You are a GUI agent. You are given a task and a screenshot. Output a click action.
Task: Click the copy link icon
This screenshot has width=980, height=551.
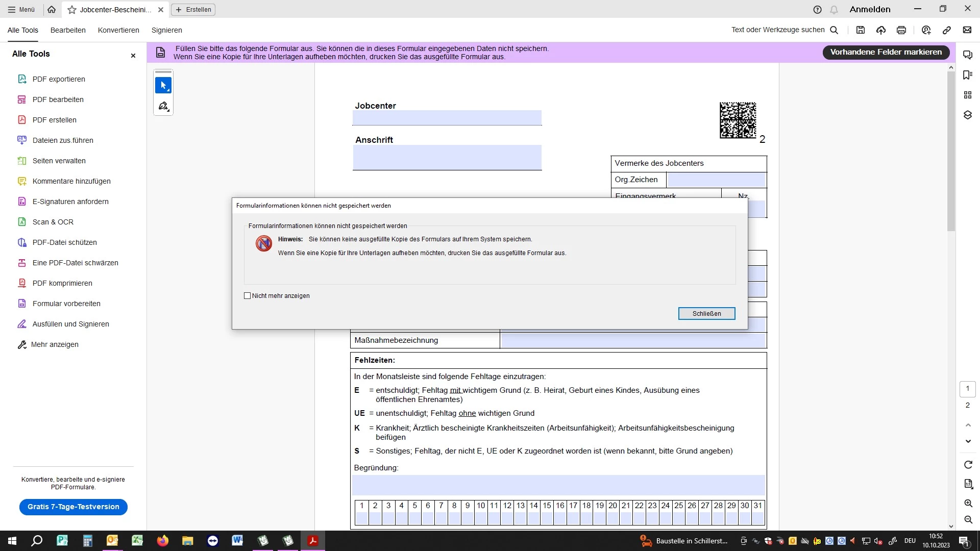(947, 30)
